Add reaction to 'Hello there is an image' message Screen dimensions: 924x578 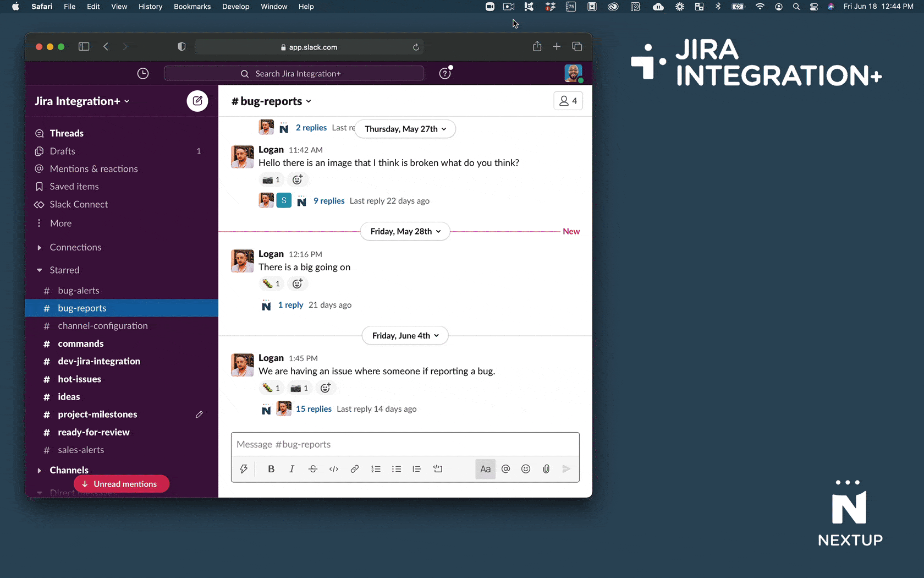click(298, 179)
